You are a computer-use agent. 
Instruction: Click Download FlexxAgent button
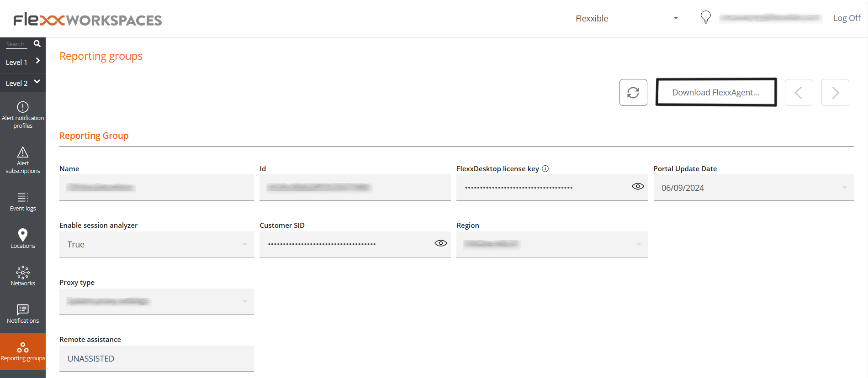point(716,92)
